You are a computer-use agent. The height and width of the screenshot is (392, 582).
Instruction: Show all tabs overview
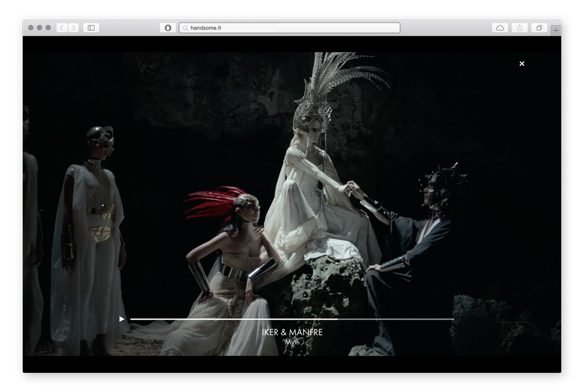click(539, 28)
